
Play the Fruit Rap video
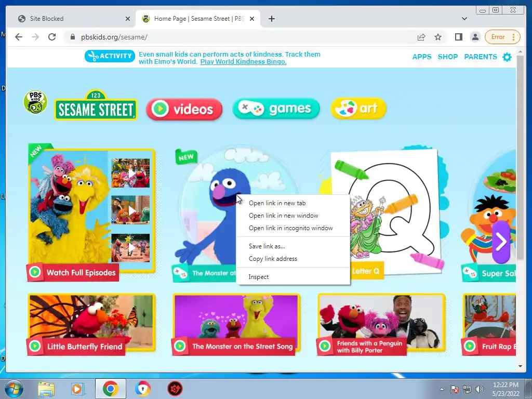[x=489, y=324]
